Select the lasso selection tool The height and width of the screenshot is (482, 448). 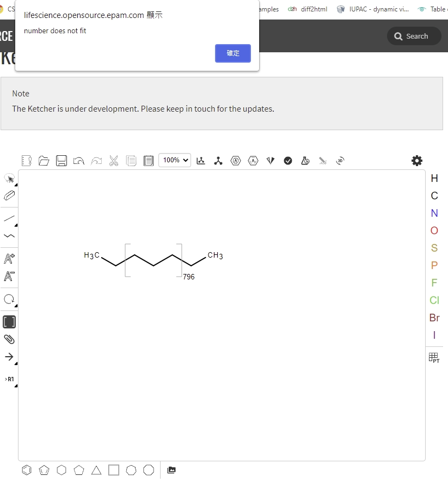pos(9,178)
